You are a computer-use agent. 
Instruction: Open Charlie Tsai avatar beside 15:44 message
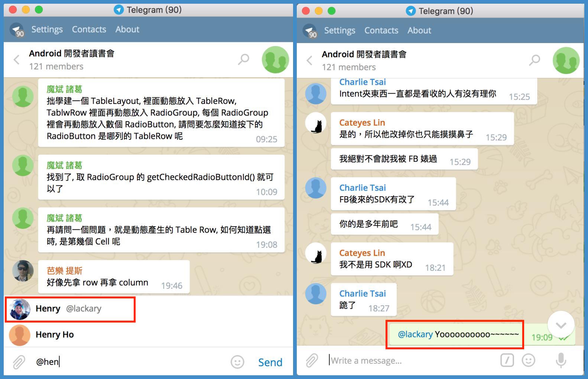(316, 188)
